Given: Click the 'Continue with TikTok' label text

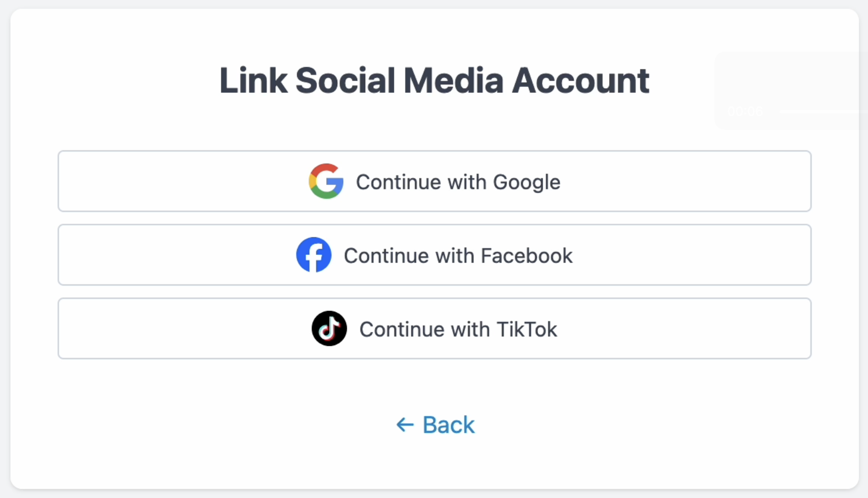Looking at the screenshot, I should pos(458,329).
